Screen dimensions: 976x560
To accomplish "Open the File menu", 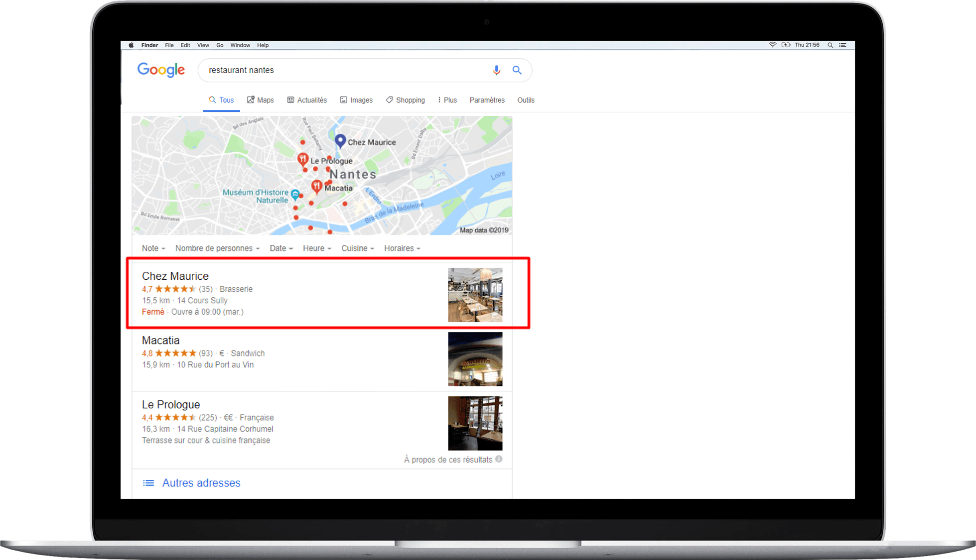I will tap(169, 45).
